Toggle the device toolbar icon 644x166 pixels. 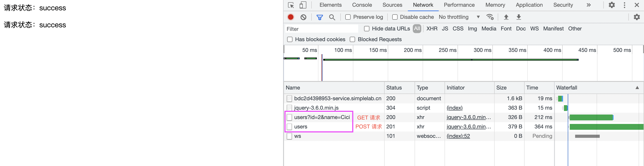point(303,5)
